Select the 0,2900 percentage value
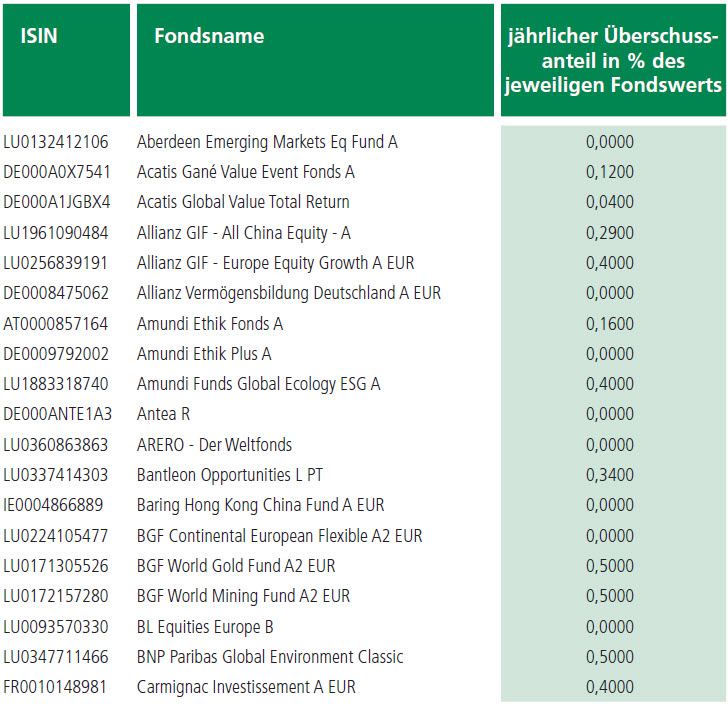This screenshot has width=728, height=708. 609,233
